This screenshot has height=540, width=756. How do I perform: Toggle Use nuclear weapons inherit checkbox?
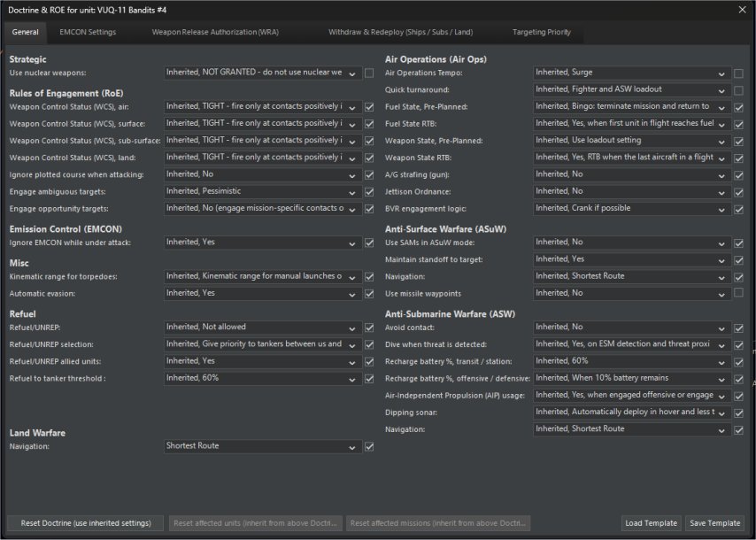pos(369,73)
